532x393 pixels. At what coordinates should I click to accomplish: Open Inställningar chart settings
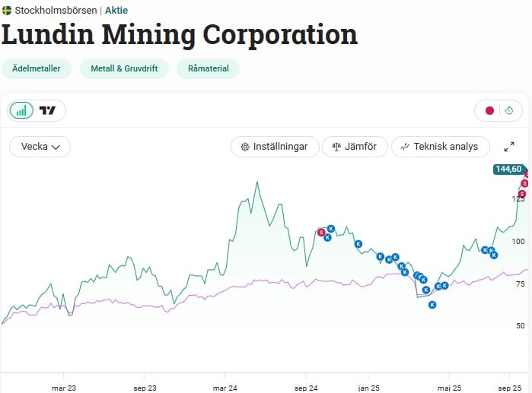[x=275, y=147]
